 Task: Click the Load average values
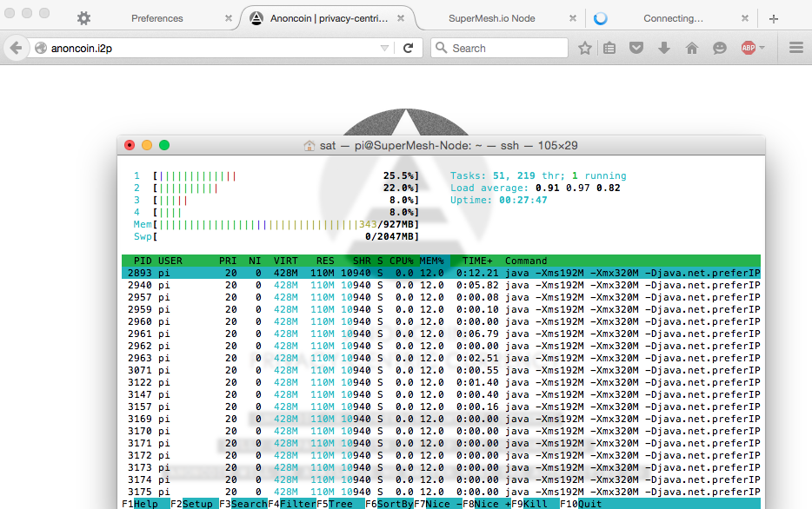click(578, 188)
